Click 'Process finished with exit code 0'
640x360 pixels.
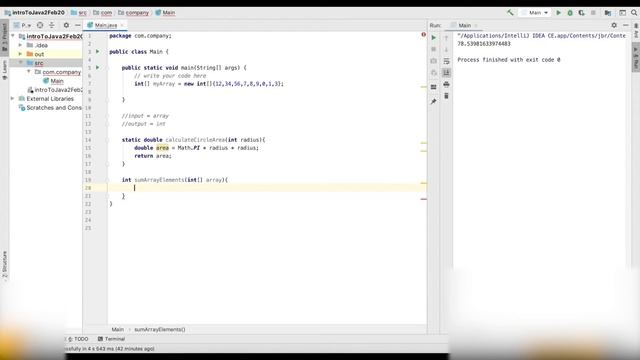pyautogui.click(x=509, y=60)
